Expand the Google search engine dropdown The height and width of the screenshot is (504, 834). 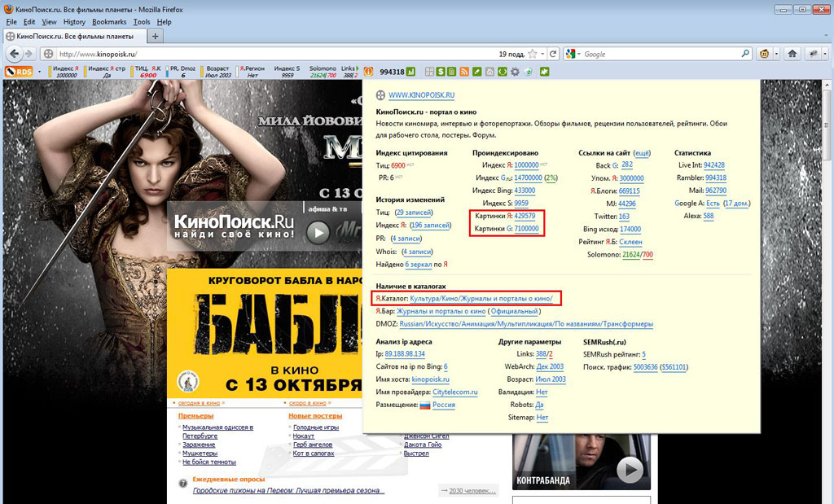click(573, 54)
